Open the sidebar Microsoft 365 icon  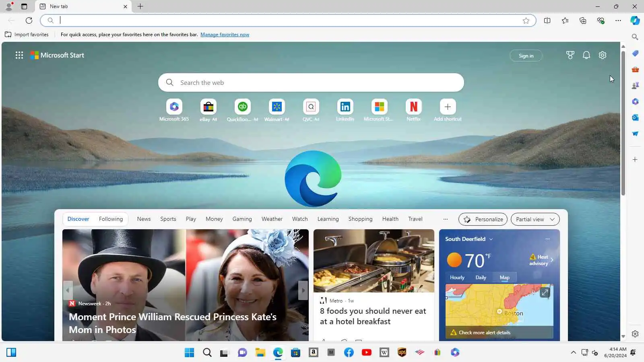click(635, 102)
